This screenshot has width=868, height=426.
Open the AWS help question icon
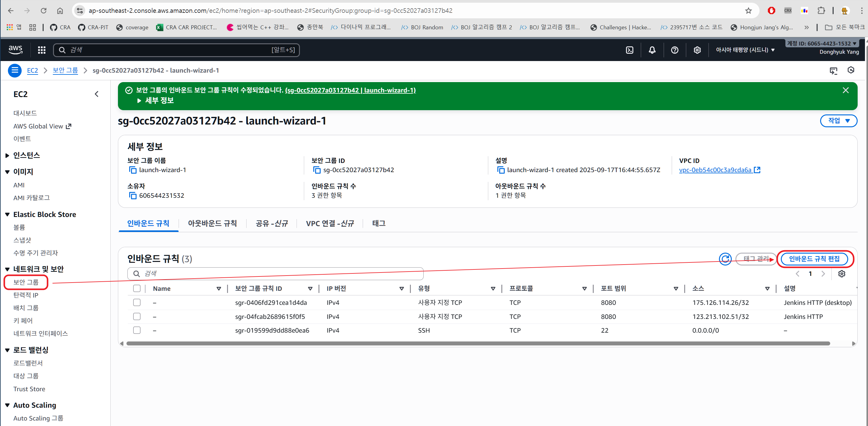coord(674,50)
